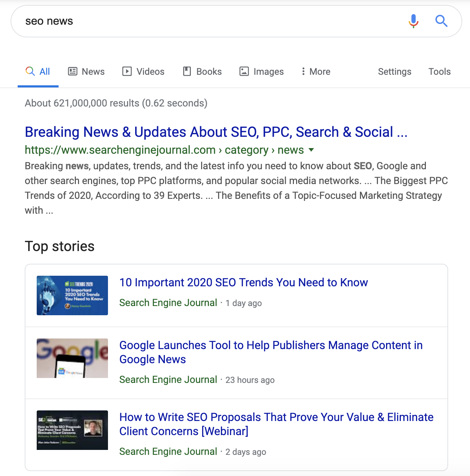
Task: Open the Settings menu
Action: (x=394, y=72)
